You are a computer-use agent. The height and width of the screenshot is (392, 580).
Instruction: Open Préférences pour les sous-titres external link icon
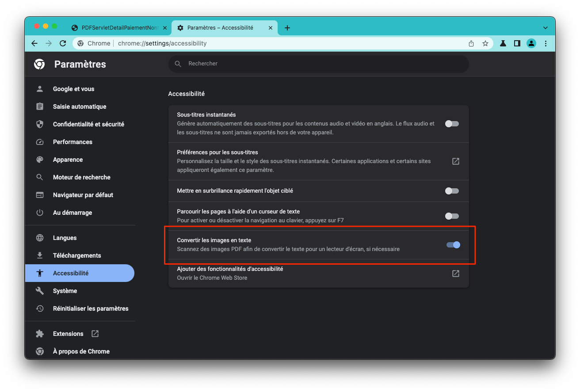[456, 161]
